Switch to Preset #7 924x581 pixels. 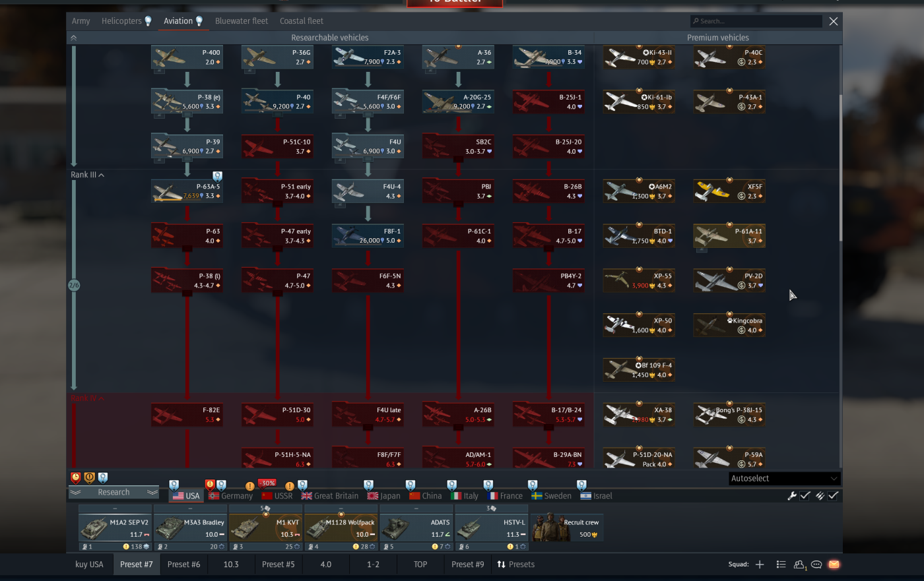click(136, 565)
